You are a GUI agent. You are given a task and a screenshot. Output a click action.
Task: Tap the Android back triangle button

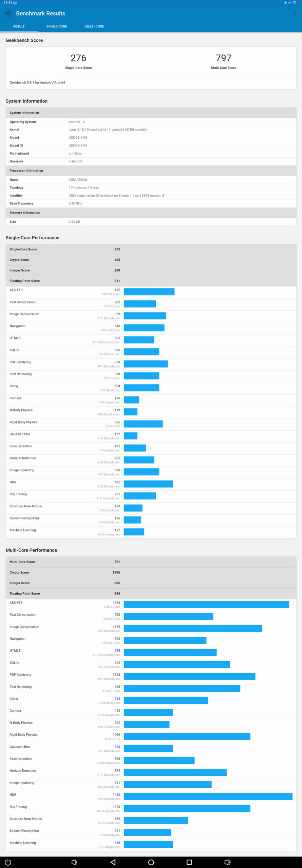(x=113, y=862)
